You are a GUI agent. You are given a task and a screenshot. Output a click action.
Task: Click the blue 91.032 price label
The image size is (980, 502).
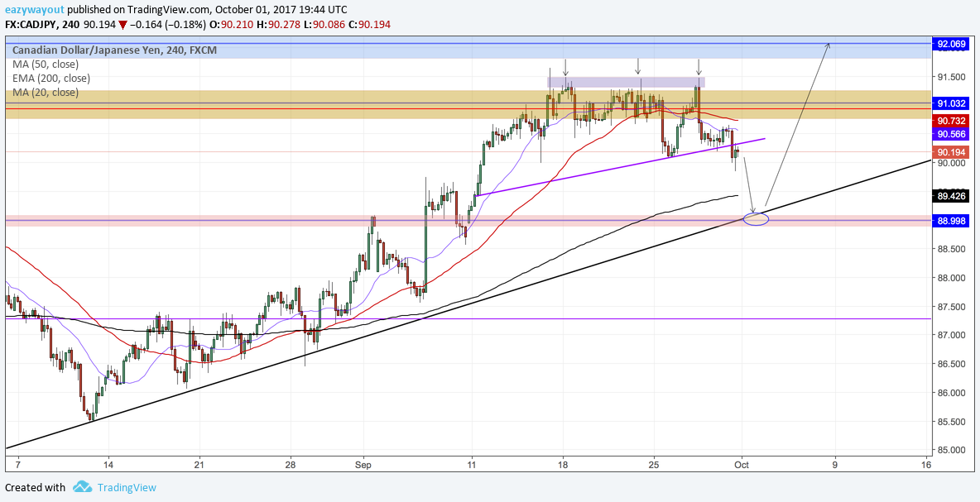pyautogui.click(x=950, y=103)
